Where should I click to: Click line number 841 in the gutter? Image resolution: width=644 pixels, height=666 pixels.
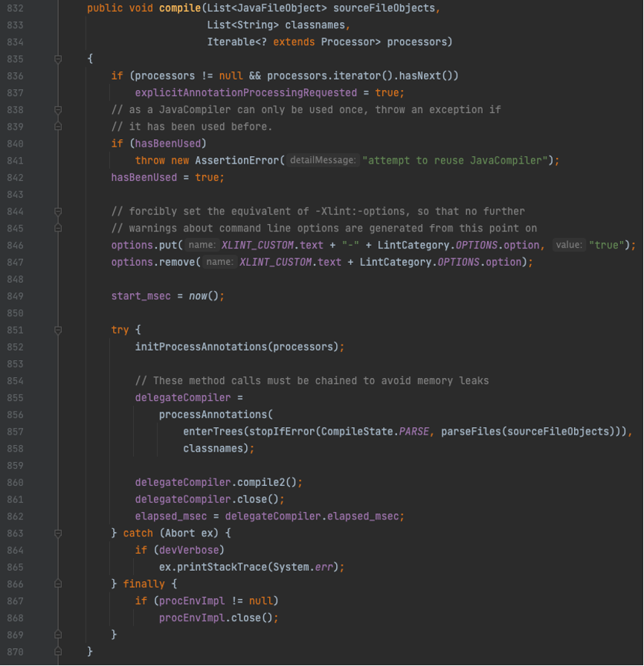pyautogui.click(x=15, y=161)
